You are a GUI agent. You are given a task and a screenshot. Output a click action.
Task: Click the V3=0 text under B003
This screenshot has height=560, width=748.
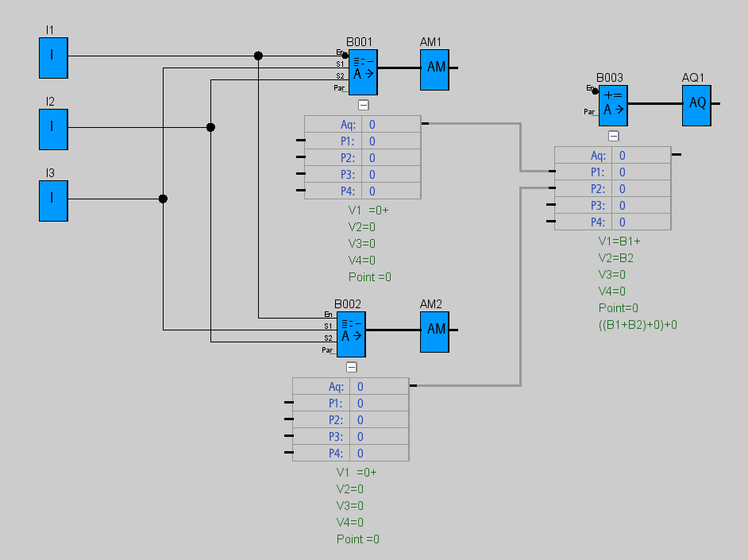pyautogui.click(x=612, y=275)
